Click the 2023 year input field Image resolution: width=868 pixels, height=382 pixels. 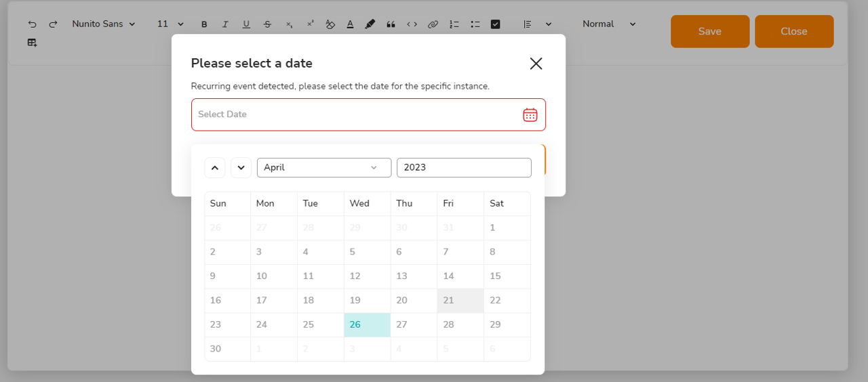coord(464,167)
